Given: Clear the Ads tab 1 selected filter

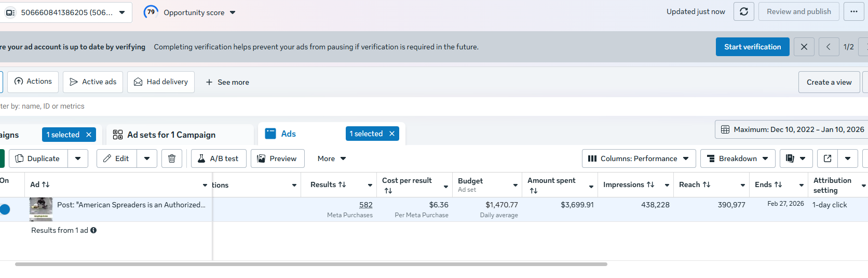Looking at the screenshot, I should (x=392, y=134).
